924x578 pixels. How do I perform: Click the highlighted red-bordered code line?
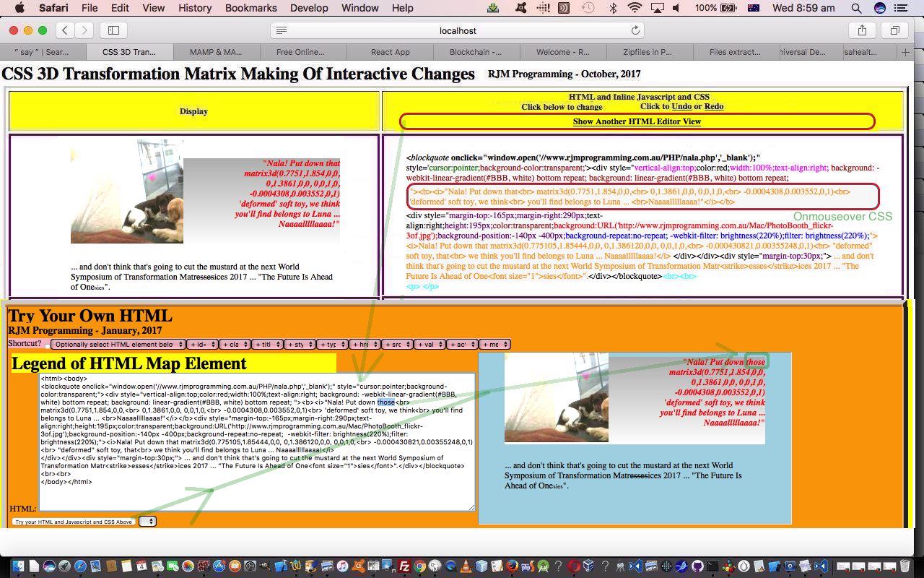click(642, 197)
